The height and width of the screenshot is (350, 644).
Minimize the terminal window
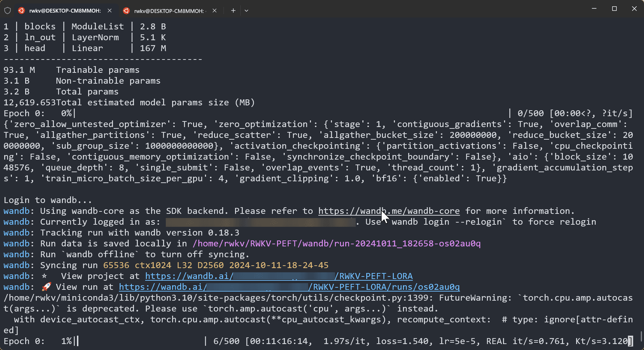pyautogui.click(x=594, y=9)
